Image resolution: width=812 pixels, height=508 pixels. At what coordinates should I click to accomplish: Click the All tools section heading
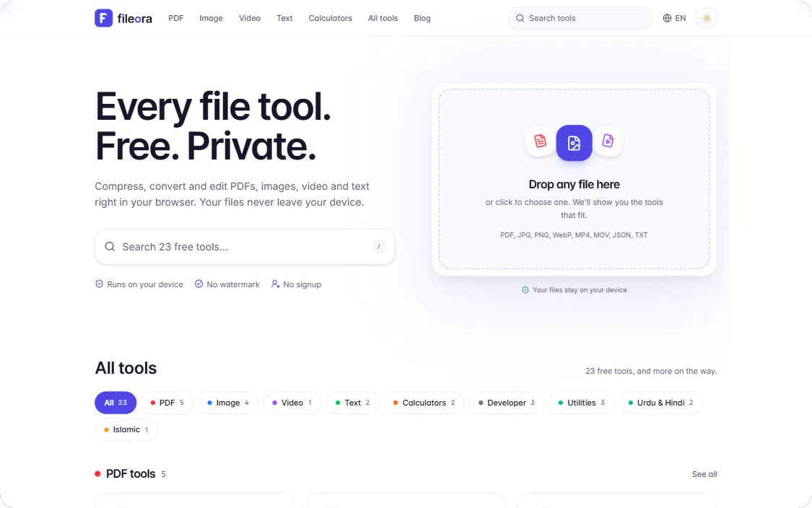pyautogui.click(x=126, y=368)
